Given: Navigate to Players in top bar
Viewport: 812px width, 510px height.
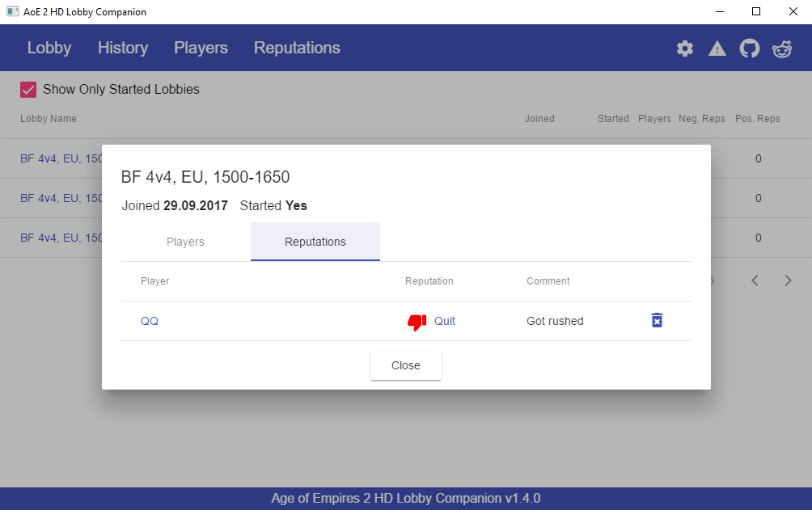Looking at the screenshot, I should (201, 48).
